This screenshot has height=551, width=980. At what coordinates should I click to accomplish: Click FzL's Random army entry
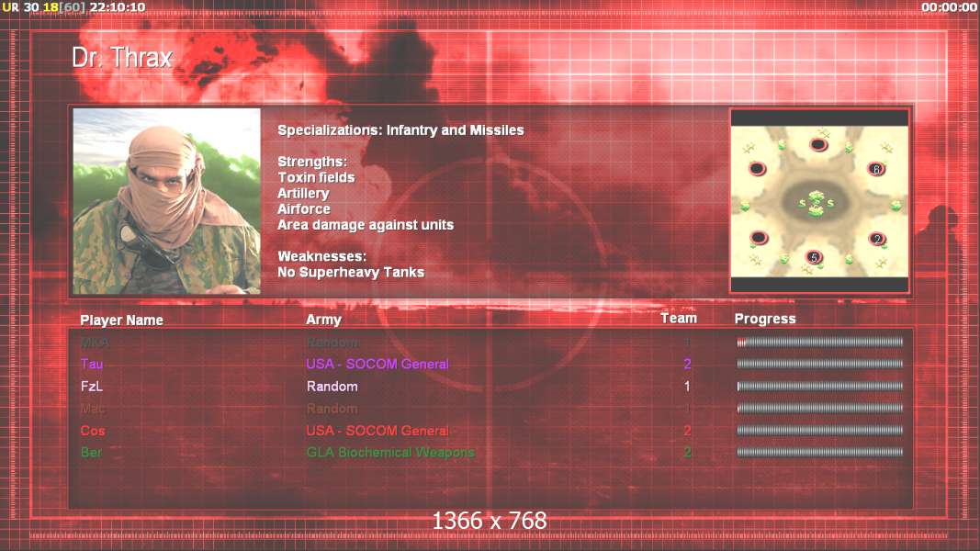pos(332,386)
